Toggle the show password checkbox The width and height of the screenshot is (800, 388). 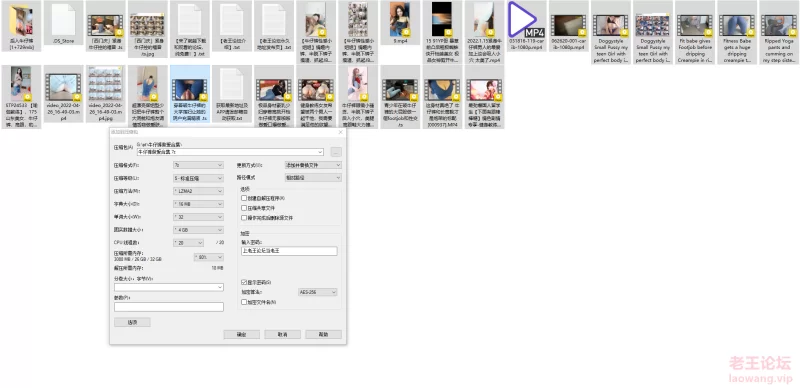click(244, 282)
